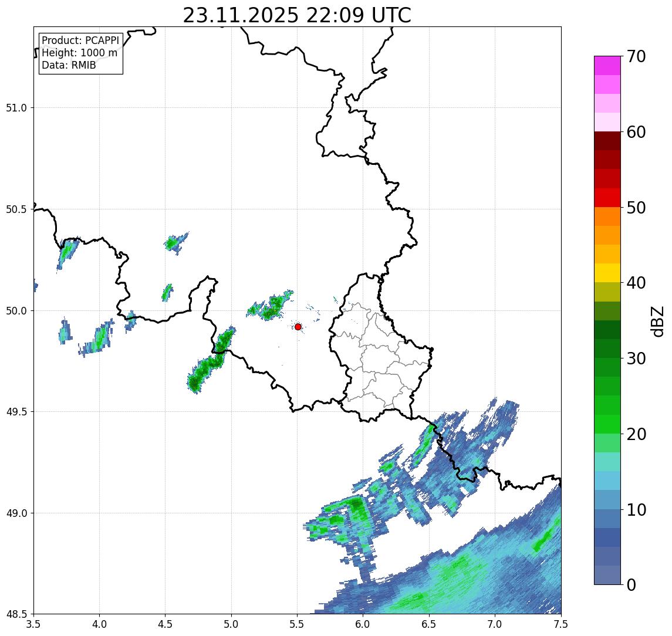
Task: Click the longitude axis label 6.0
Action: [x=363, y=624]
